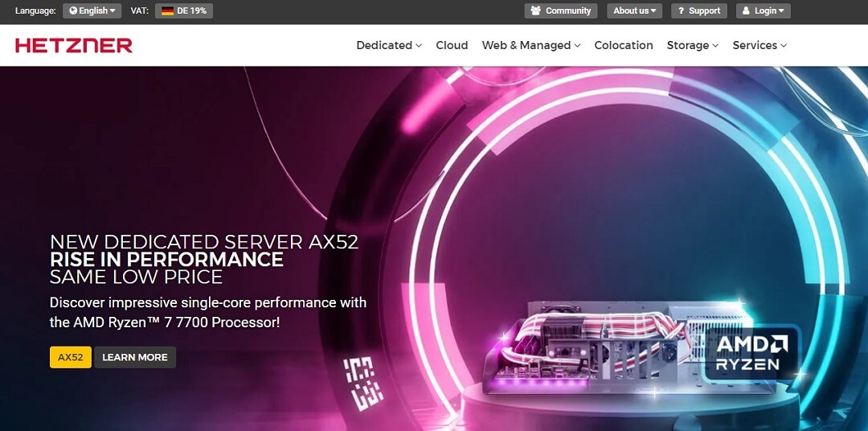The height and width of the screenshot is (431, 868).
Task: Click the yellow AX52 button
Action: 70,357
